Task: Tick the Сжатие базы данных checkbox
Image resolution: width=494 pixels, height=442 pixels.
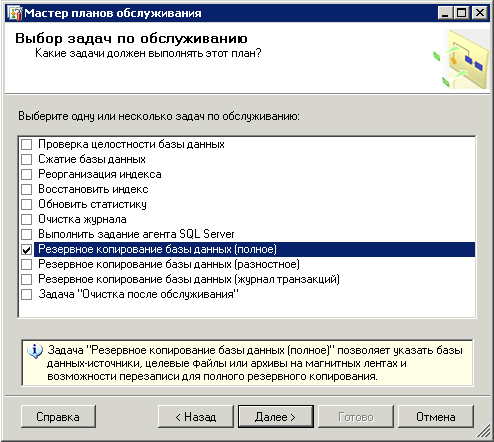Action: [26, 159]
